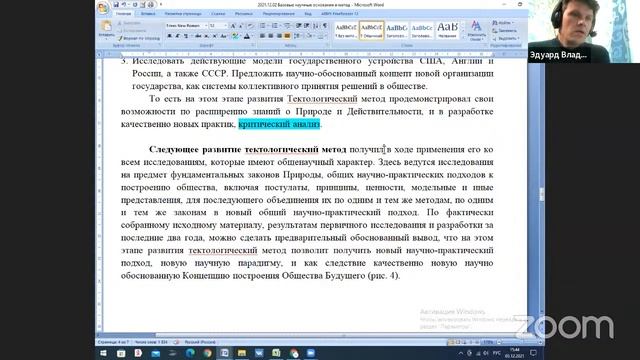Screen dimensions: 640x360
Task: Open Zoom app from taskbar
Action: tap(311, 353)
